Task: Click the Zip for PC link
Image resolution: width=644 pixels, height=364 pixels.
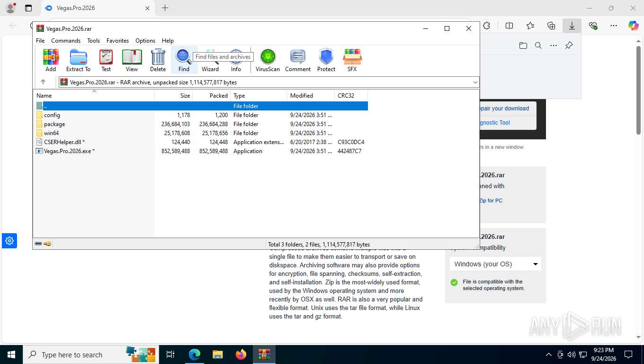Action: click(491, 200)
